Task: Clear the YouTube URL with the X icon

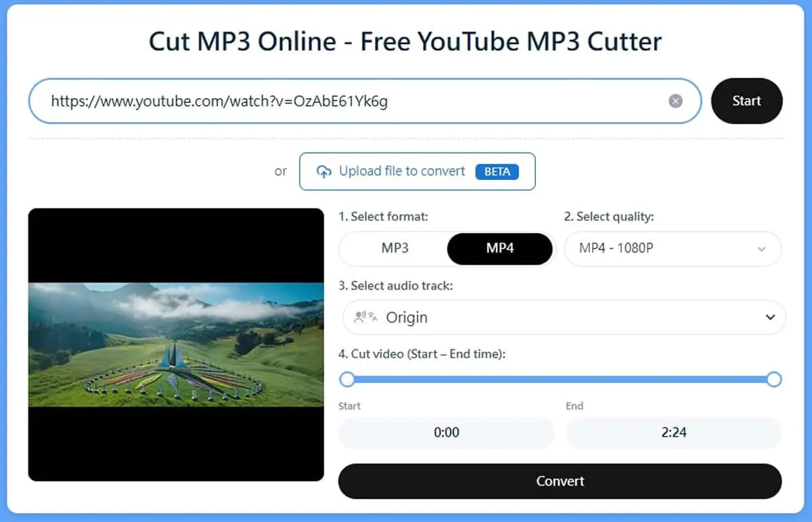Action: [x=675, y=101]
